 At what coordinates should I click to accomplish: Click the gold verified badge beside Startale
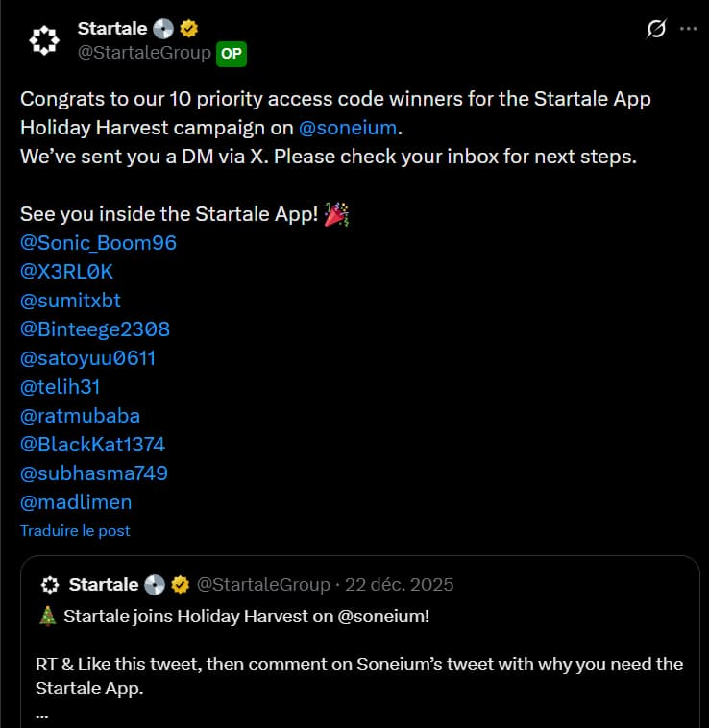click(x=189, y=29)
